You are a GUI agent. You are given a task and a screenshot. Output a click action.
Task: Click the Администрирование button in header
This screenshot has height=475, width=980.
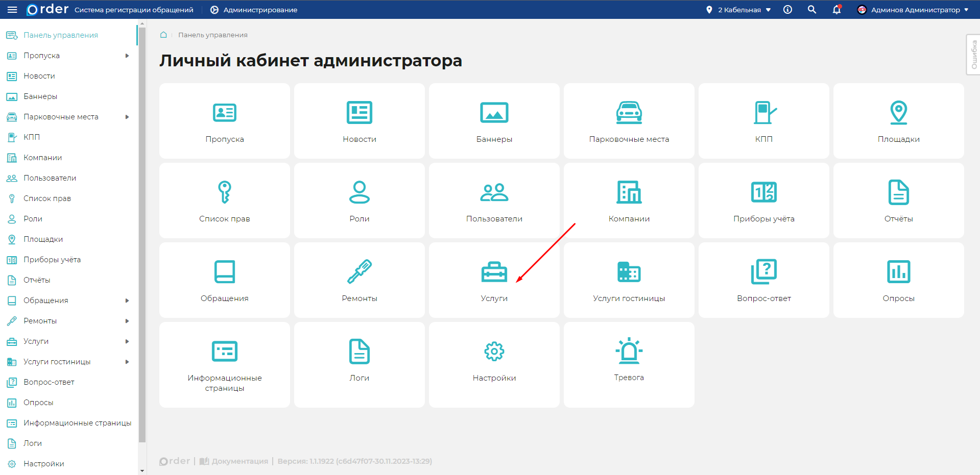[x=254, y=10]
